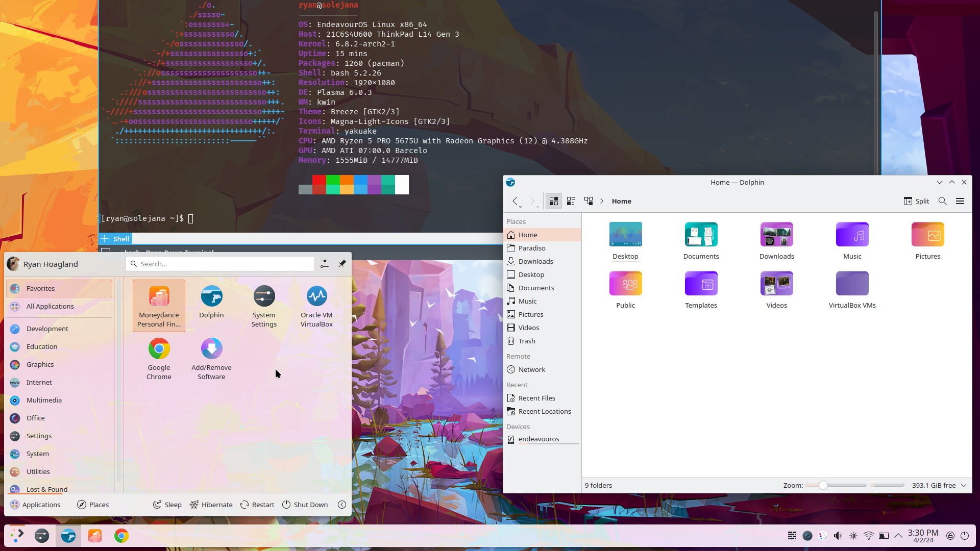Open Graphics category in launcher

pos(59,364)
